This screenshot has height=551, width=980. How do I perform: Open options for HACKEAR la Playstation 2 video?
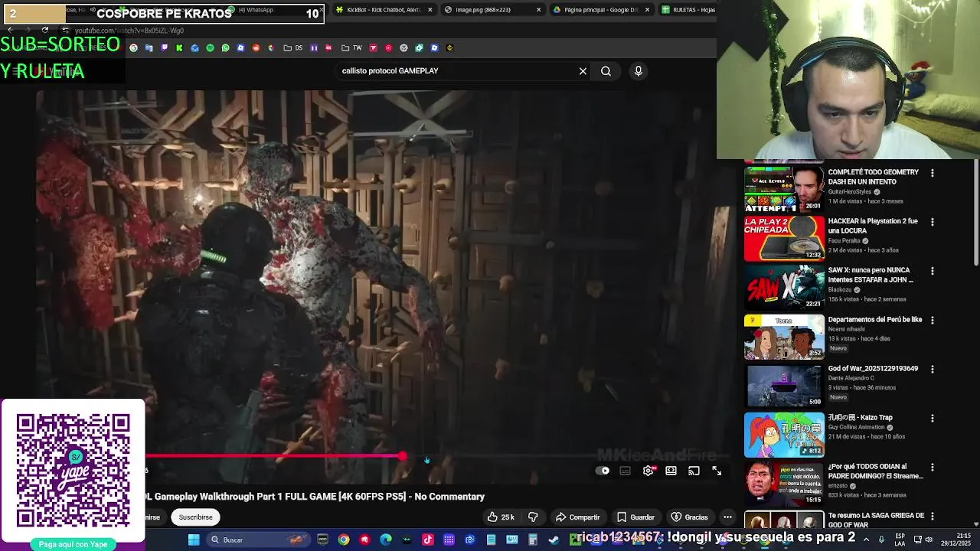click(932, 222)
